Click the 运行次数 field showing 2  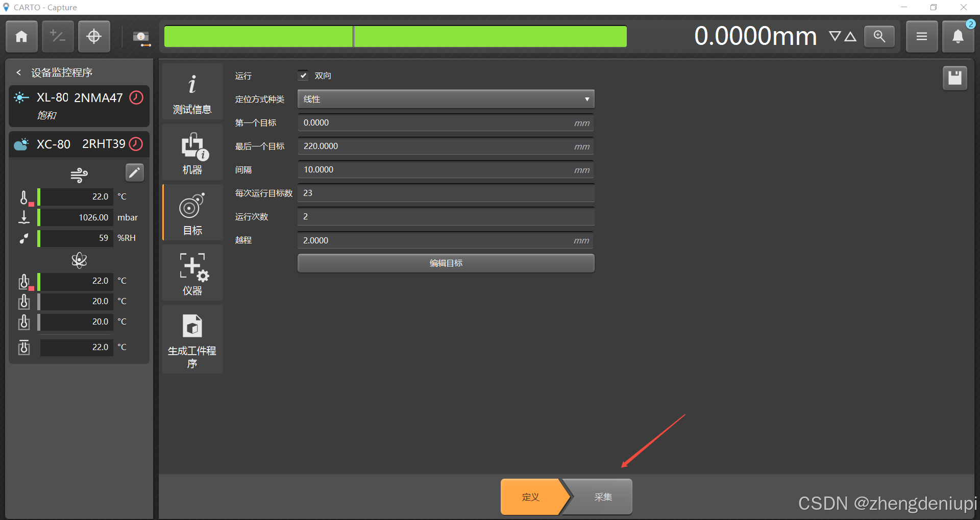click(x=446, y=216)
